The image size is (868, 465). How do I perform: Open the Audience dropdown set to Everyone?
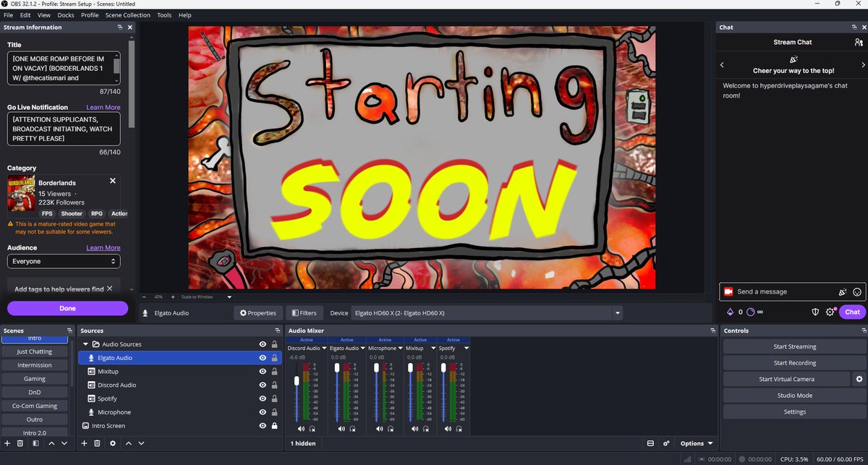[x=64, y=261]
